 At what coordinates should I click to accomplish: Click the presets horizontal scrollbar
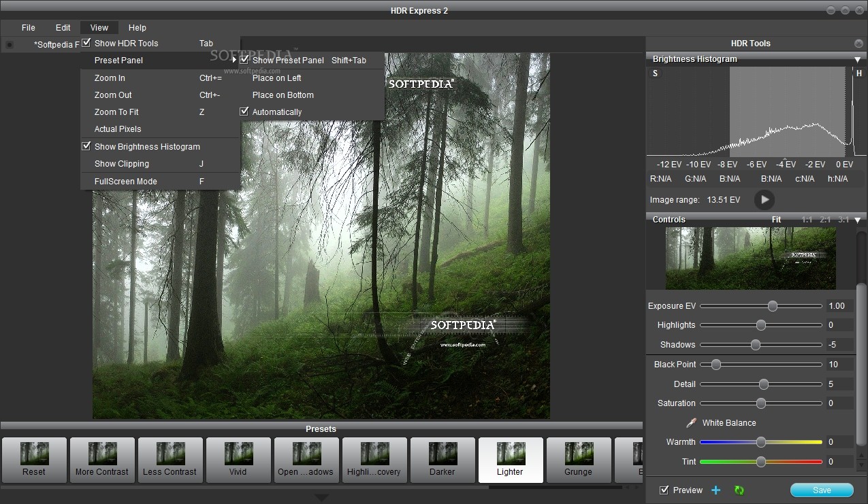tap(245, 487)
